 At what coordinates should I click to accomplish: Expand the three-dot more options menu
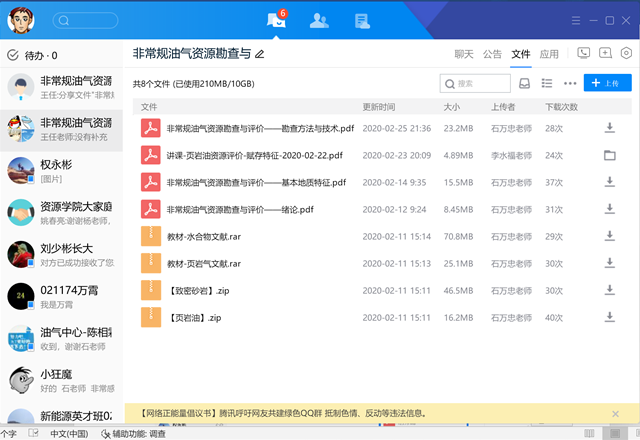coord(570,84)
